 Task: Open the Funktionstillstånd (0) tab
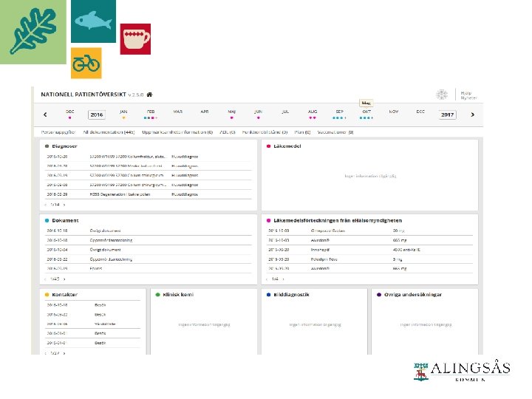[265, 132]
